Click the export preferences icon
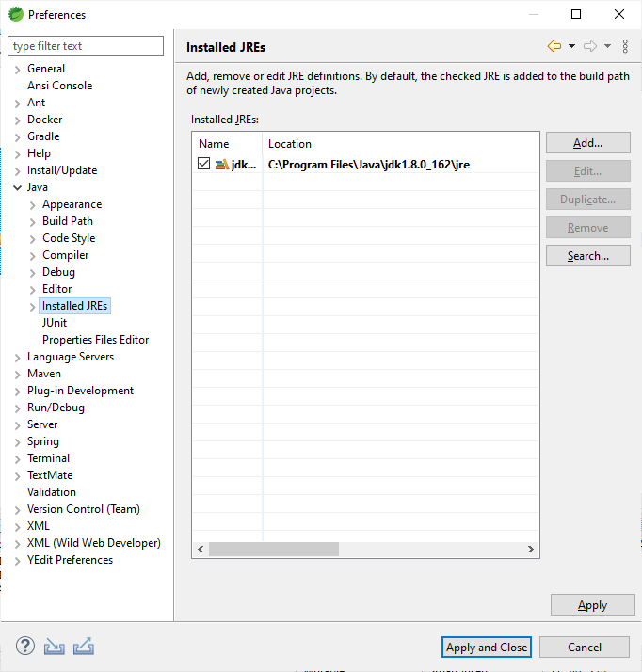This screenshot has height=672, width=642. (x=83, y=647)
